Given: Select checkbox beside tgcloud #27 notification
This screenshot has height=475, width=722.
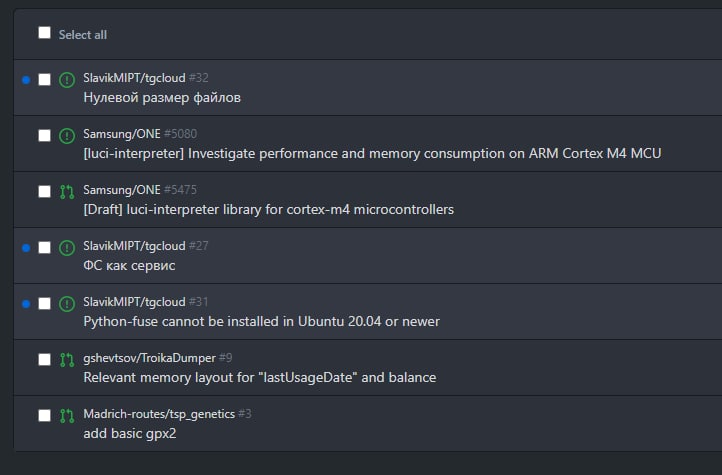Looking at the screenshot, I should (44, 247).
